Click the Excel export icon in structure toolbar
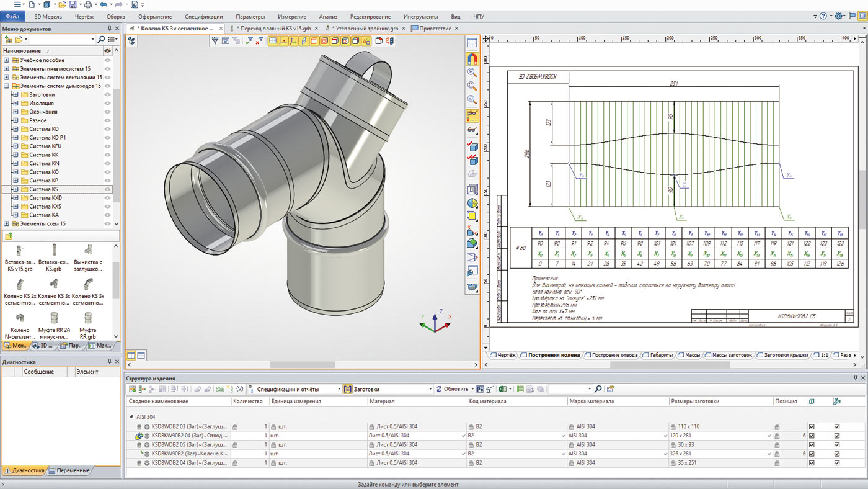 point(502,389)
